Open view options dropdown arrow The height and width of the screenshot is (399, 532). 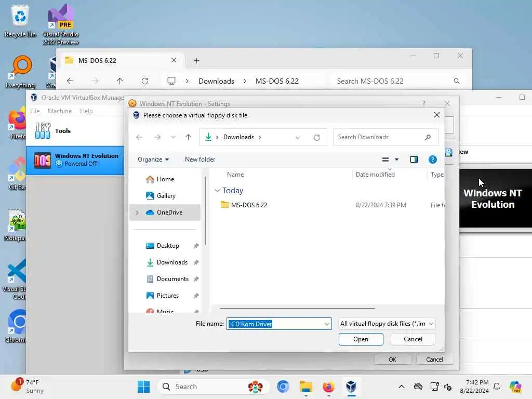396,159
